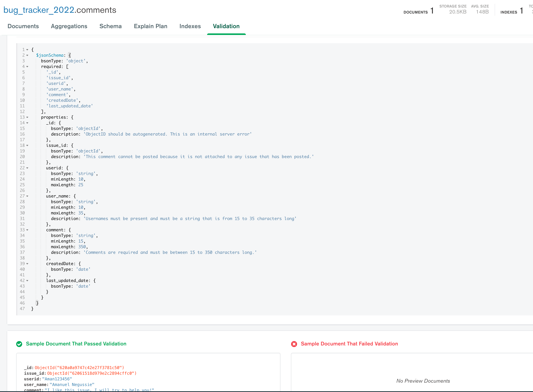This screenshot has width=533, height=392.
Task: Collapse the user_name block on line 27
Action: pyautogui.click(x=27, y=196)
